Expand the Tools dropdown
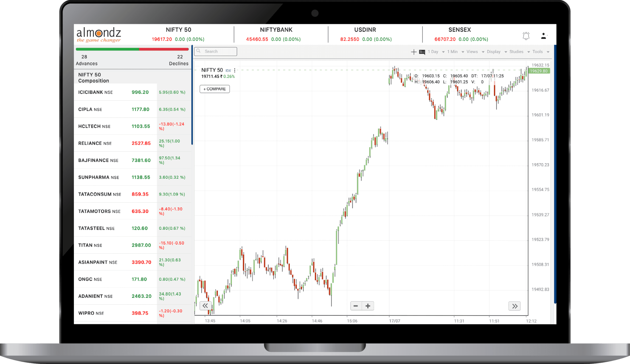The width and height of the screenshot is (630, 364). point(541,52)
